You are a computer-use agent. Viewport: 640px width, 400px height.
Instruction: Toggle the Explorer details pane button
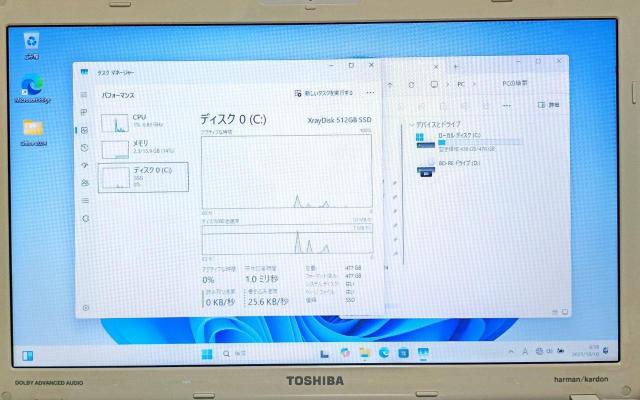(x=549, y=105)
